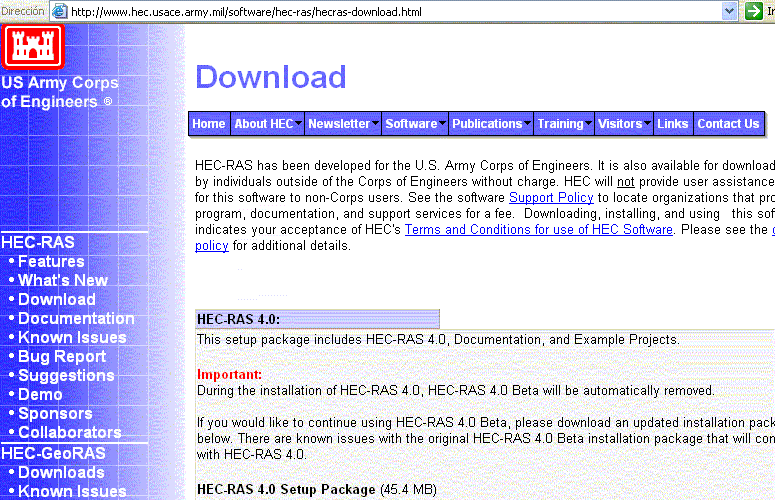The height and width of the screenshot is (500, 775).
Task: Open Terms and Conditions for use link
Action: [x=539, y=230]
